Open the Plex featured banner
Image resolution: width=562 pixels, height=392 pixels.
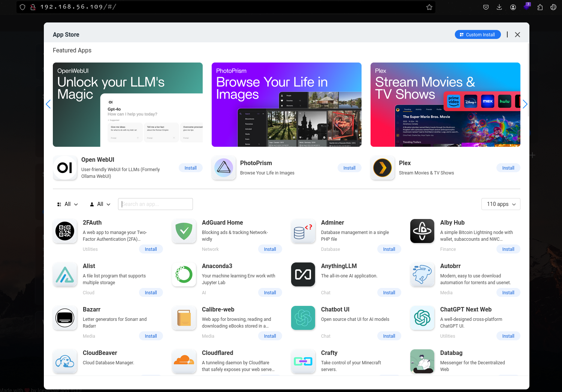pyautogui.click(x=445, y=104)
